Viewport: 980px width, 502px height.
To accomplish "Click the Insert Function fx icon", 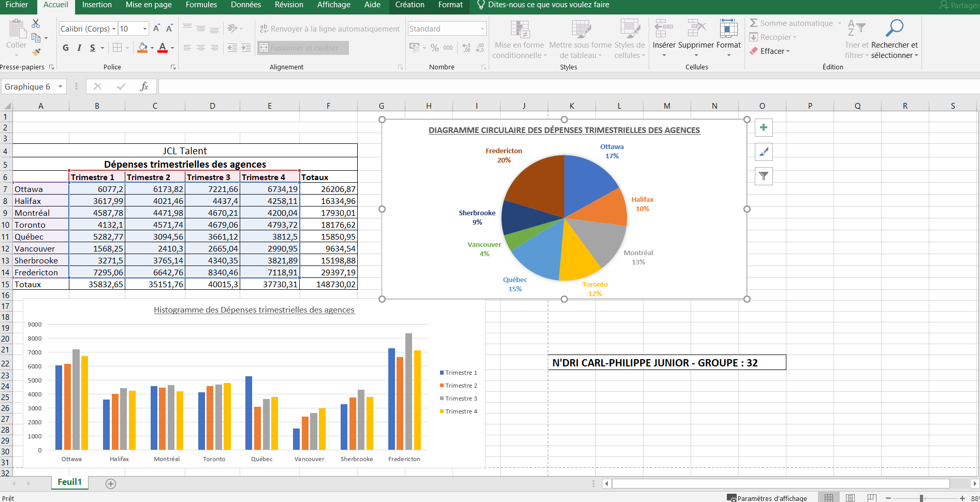I will point(144,86).
